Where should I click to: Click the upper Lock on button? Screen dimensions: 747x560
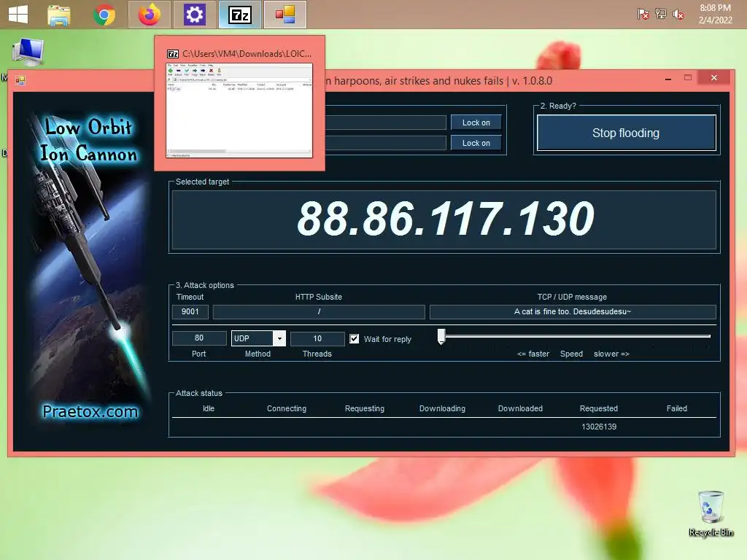pyautogui.click(x=476, y=122)
